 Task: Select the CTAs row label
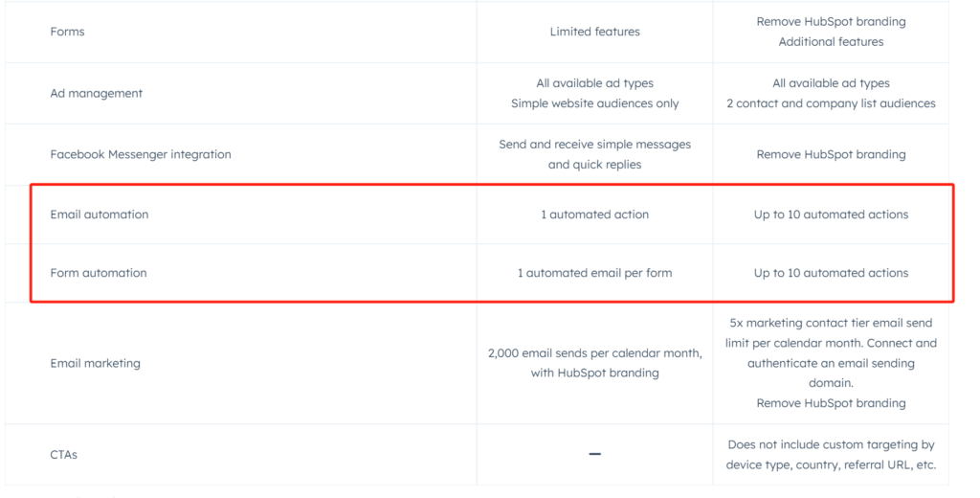click(64, 455)
